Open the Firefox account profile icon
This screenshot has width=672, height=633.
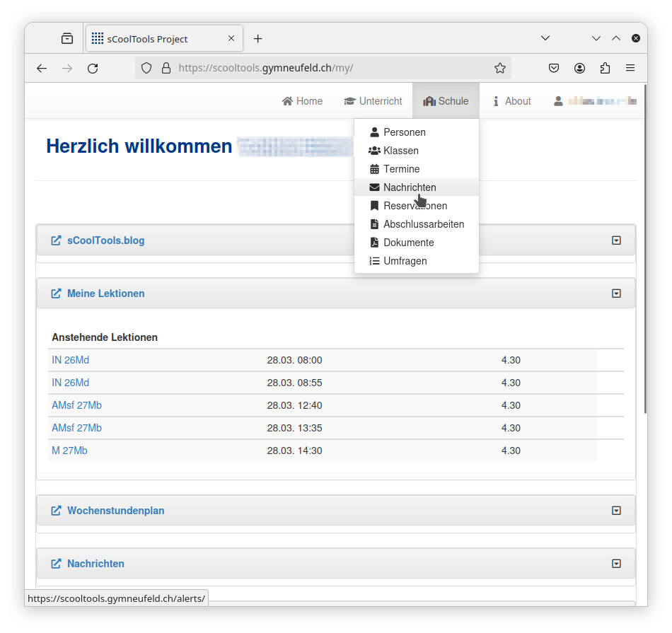pos(580,68)
